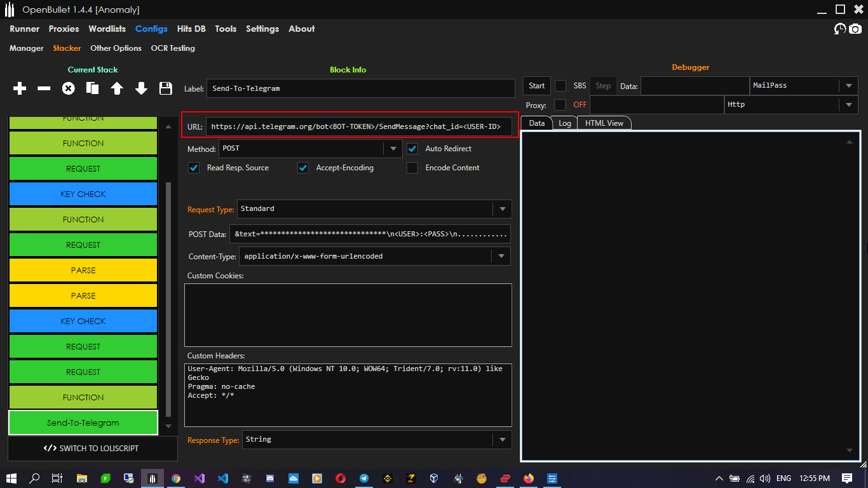Open the Hits DB section
Image resolution: width=868 pixels, height=488 pixels.
[x=191, y=29]
